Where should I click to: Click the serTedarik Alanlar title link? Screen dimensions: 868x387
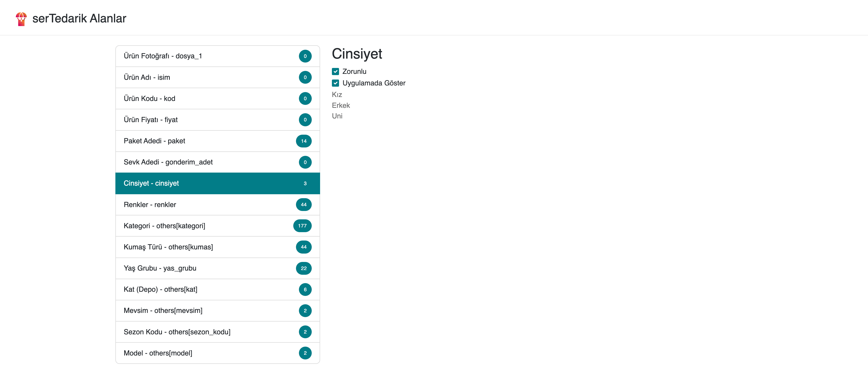pyautogui.click(x=79, y=18)
